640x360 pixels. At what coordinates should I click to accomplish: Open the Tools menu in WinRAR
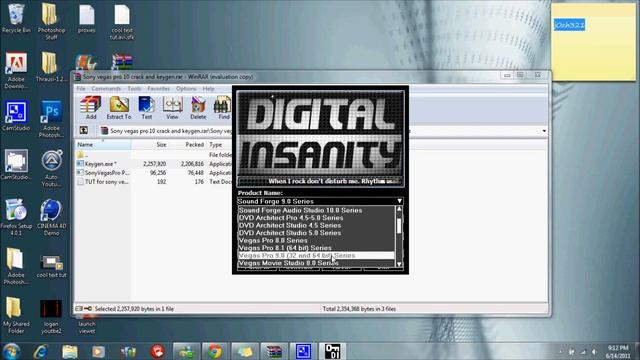point(134,89)
